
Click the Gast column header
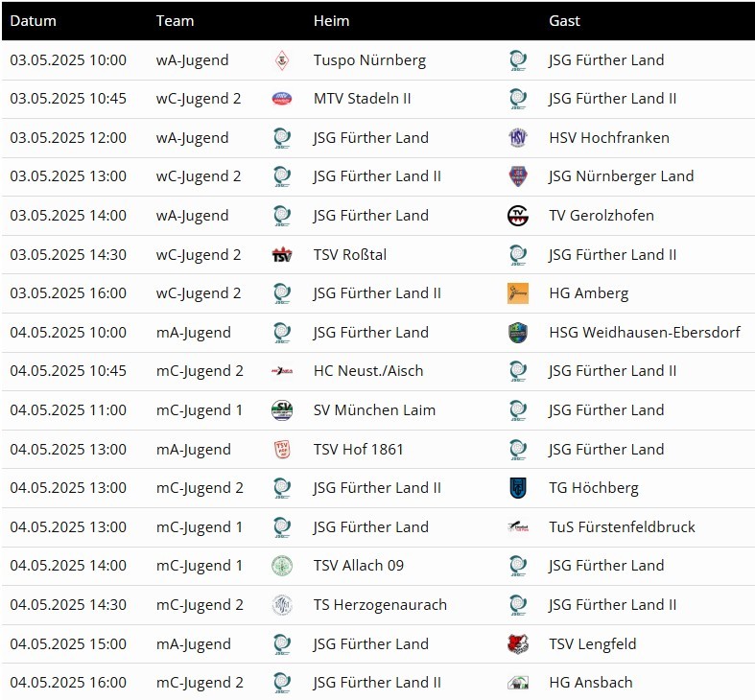point(564,21)
